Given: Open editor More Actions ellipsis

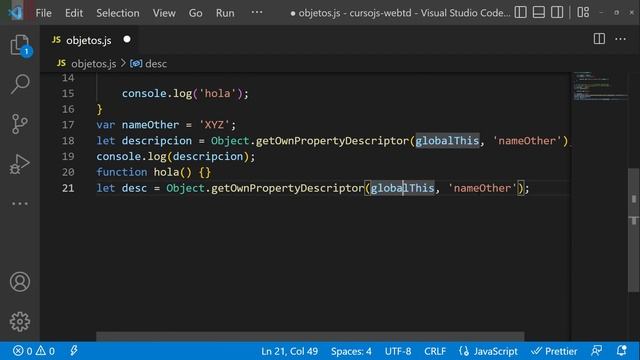Looking at the screenshot, I should [620, 39].
